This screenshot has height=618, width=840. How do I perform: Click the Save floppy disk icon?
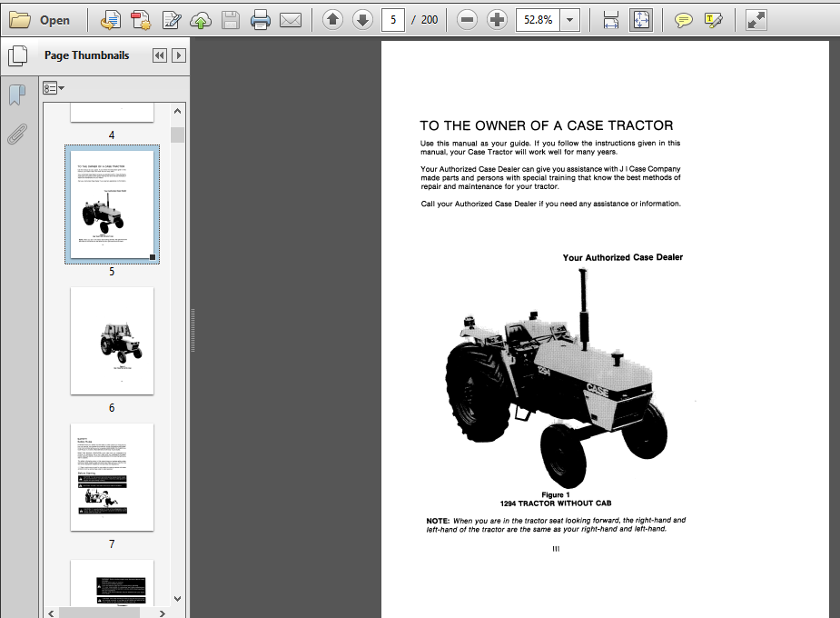tap(231, 20)
